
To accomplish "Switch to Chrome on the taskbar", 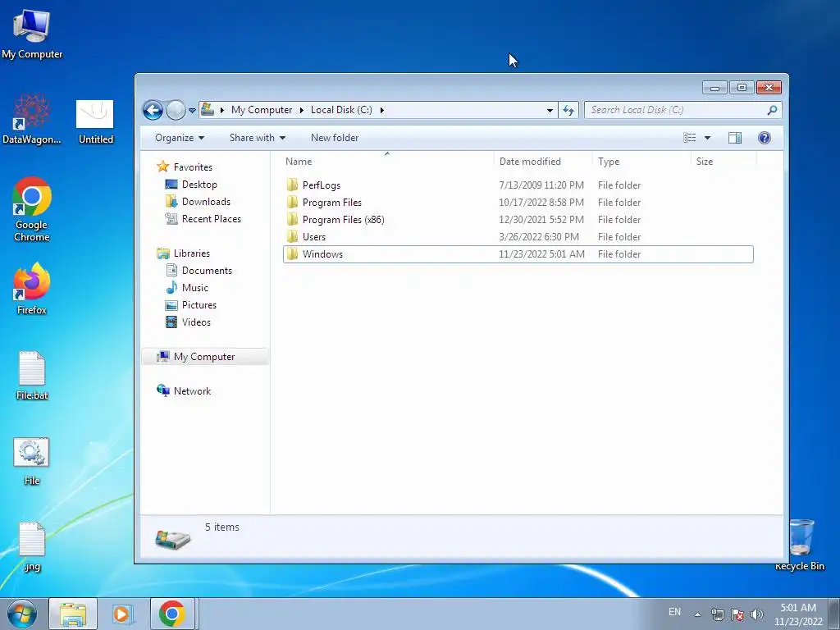I will tap(172, 614).
